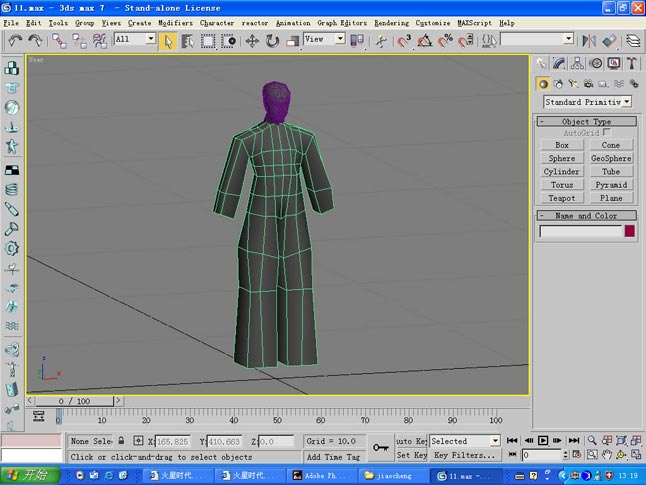Enable the AutoGrid checkbox

tap(606, 132)
